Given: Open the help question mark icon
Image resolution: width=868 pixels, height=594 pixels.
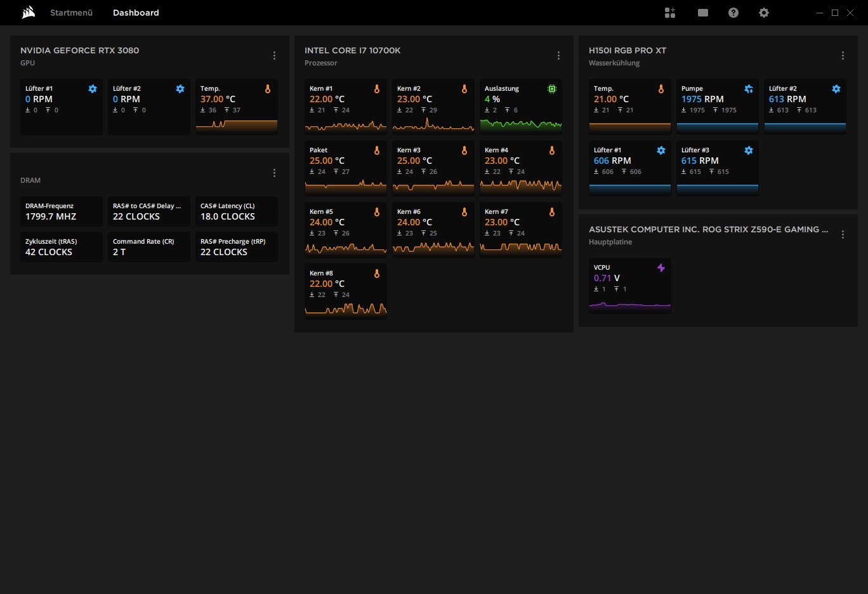Looking at the screenshot, I should pos(733,13).
